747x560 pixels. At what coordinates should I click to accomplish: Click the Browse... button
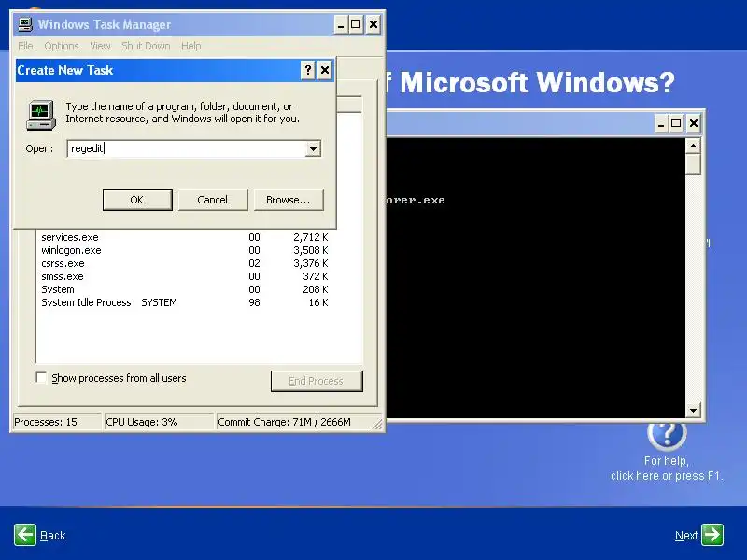click(x=289, y=200)
